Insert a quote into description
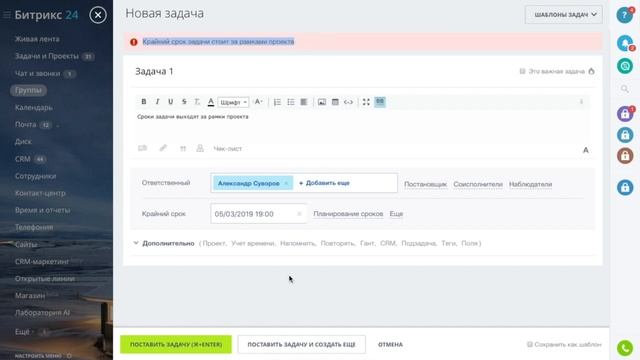 coord(183,149)
